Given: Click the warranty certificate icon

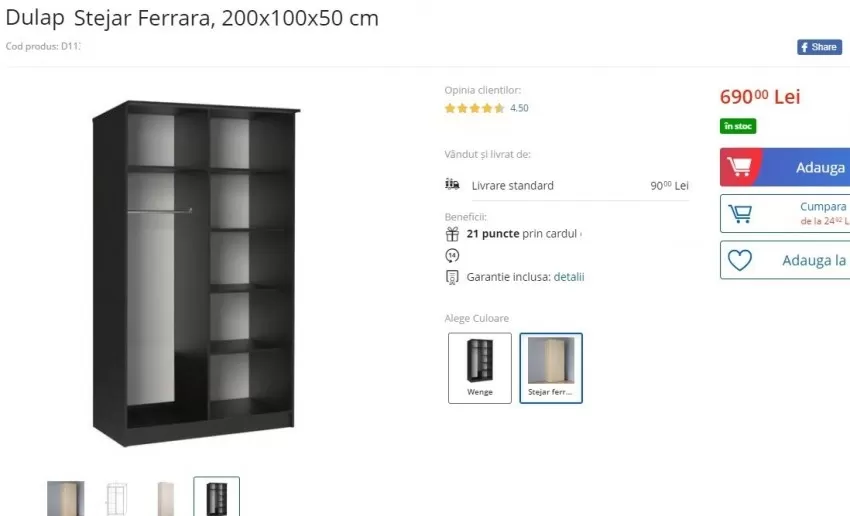Looking at the screenshot, I should 452,277.
